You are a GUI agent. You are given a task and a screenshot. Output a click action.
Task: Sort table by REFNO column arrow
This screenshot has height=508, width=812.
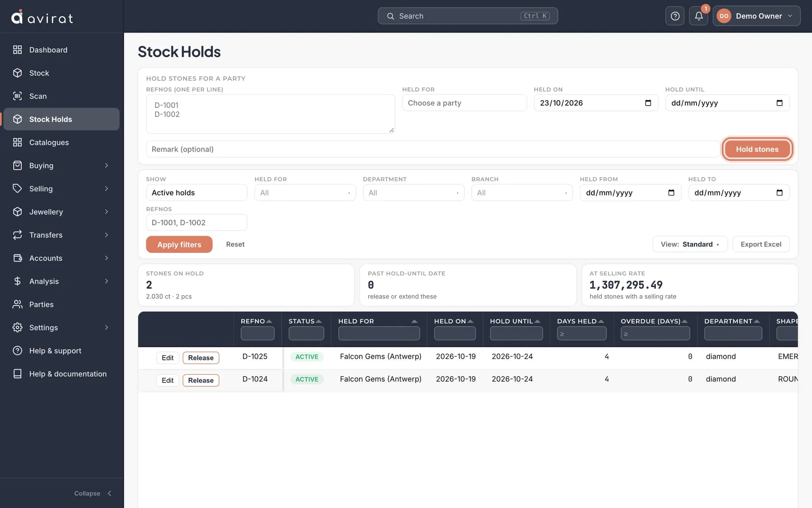click(x=269, y=321)
